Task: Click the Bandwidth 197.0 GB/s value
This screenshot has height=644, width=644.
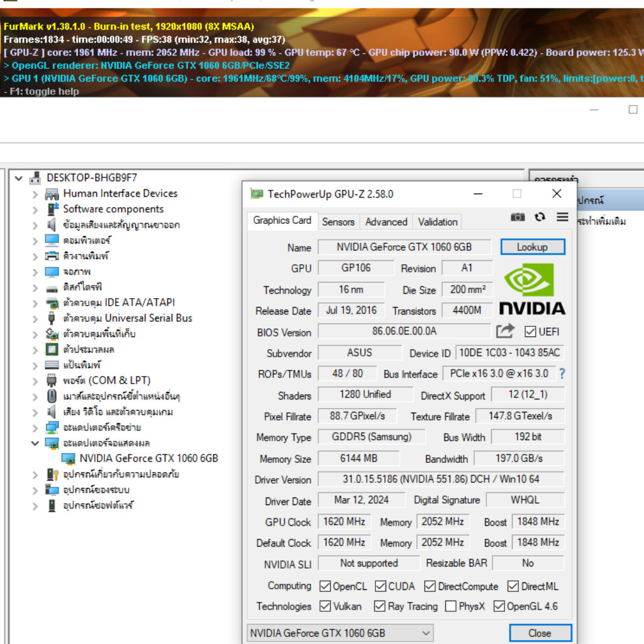Action: coord(519,458)
